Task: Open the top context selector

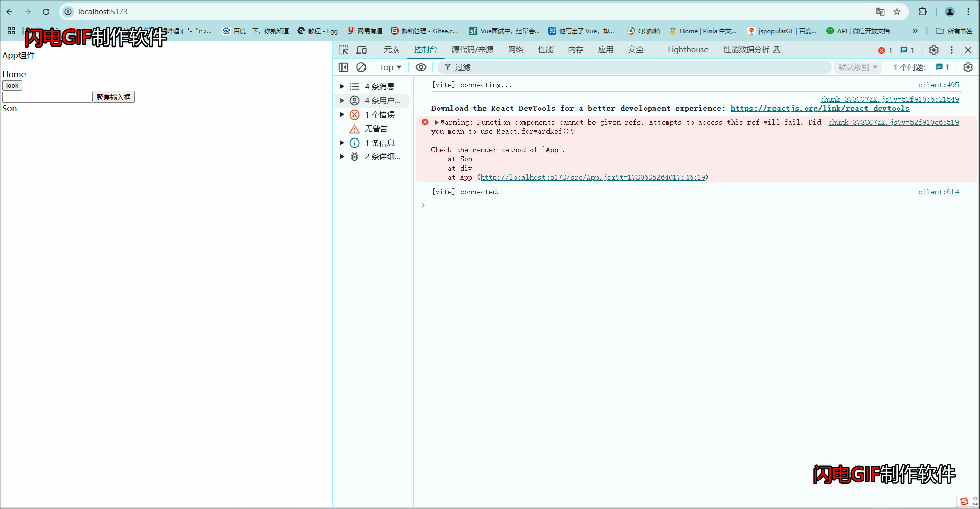Action: [391, 67]
